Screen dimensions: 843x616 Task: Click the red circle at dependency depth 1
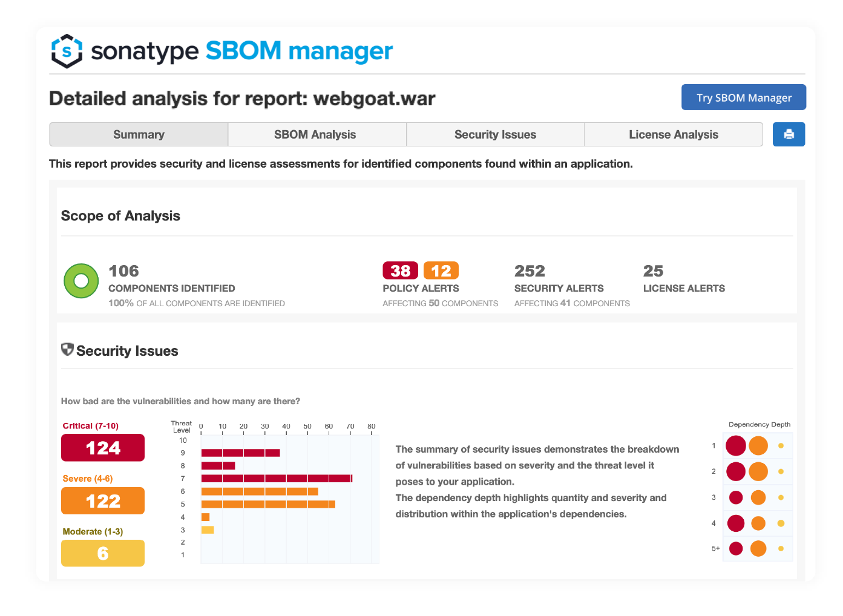pyautogui.click(x=736, y=445)
